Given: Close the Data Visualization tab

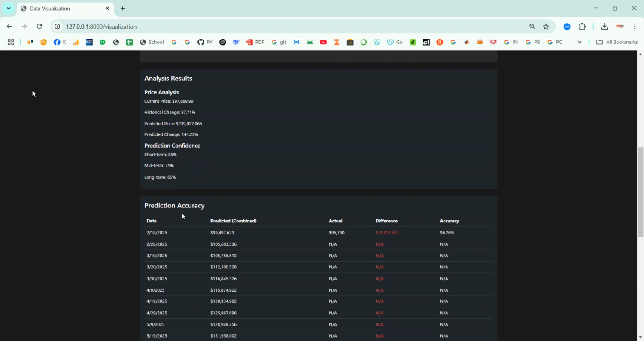Looking at the screenshot, I should click(x=107, y=9).
